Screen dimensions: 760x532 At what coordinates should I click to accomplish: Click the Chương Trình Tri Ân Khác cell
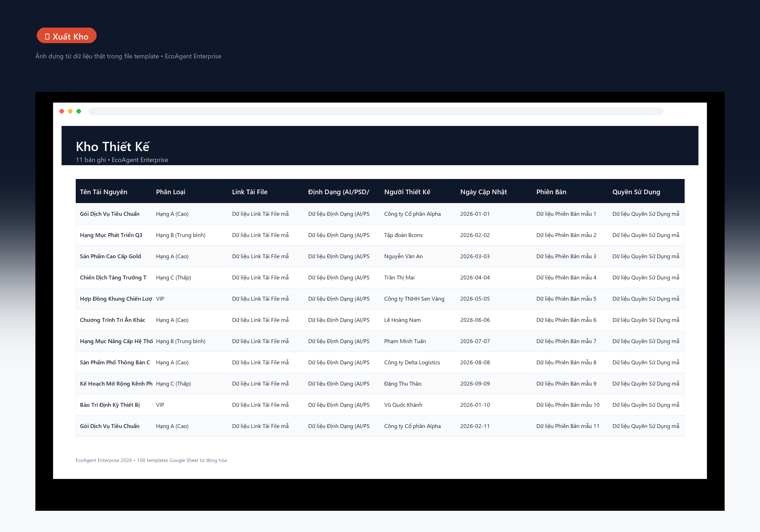113,320
